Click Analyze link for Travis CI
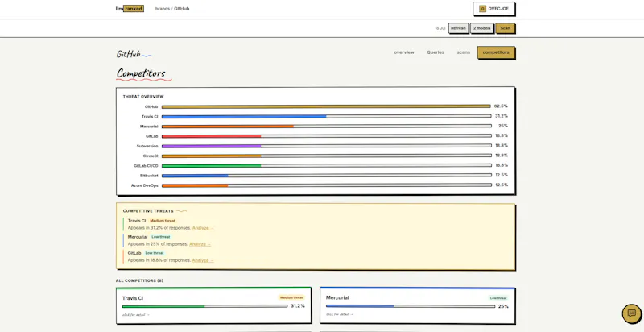Image resolution: width=644 pixels, height=332 pixels. pyautogui.click(x=203, y=228)
